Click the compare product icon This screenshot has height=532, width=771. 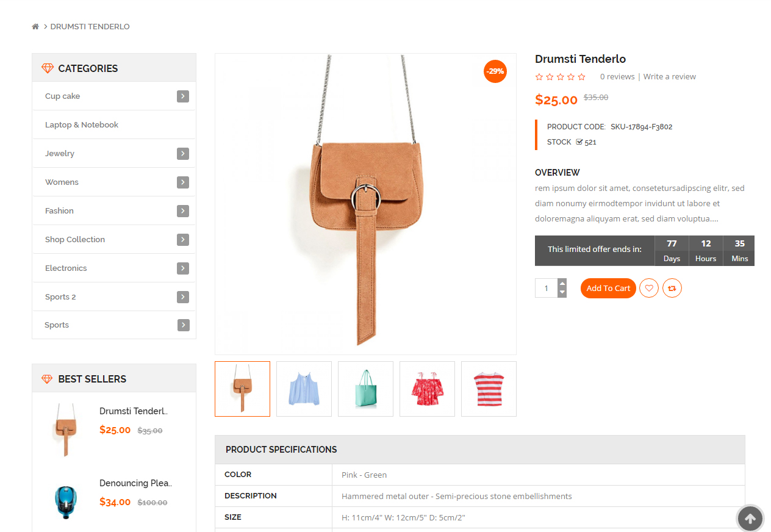[672, 289]
